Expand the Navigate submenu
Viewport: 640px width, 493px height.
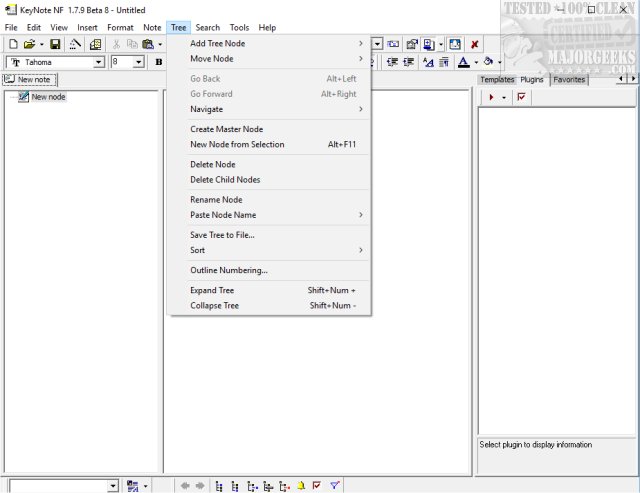pos(269,109)
